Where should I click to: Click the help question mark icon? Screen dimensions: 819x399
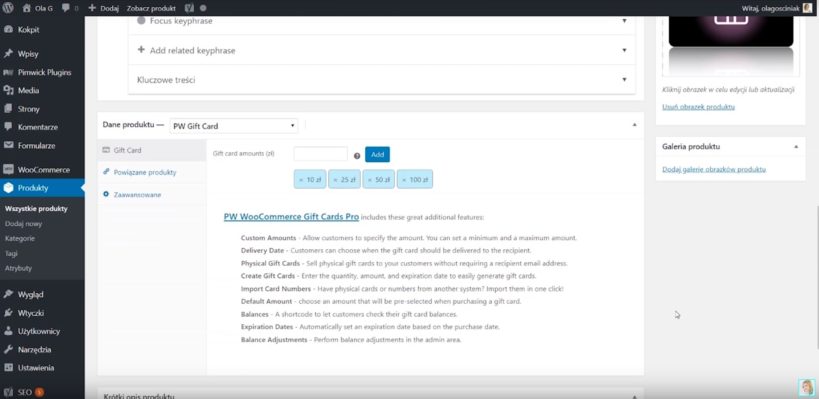pos(357,156)
